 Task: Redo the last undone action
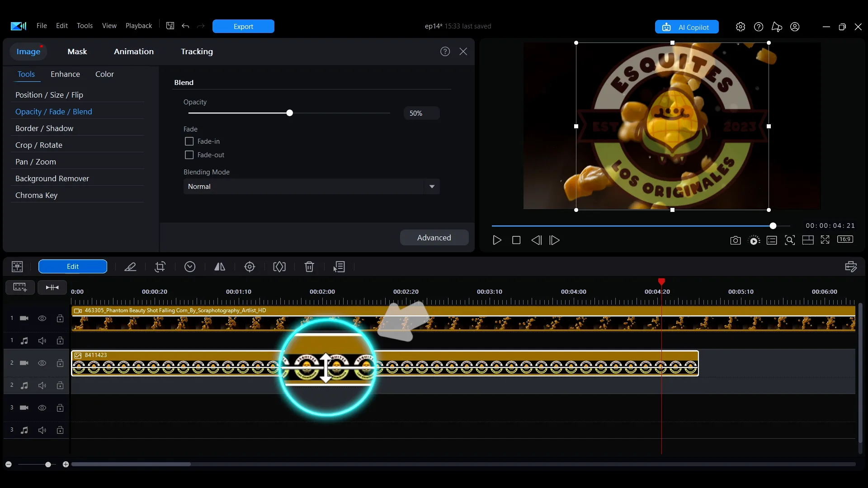(x=201, y=26)
